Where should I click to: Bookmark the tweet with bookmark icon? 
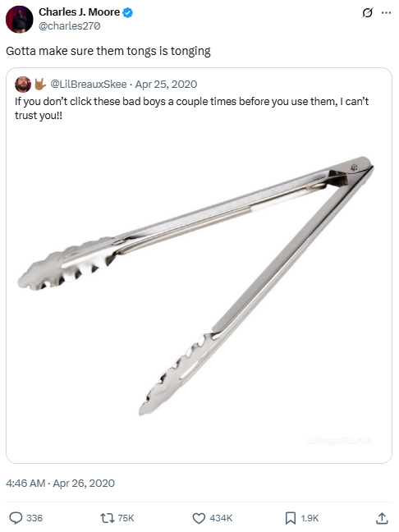290,518
